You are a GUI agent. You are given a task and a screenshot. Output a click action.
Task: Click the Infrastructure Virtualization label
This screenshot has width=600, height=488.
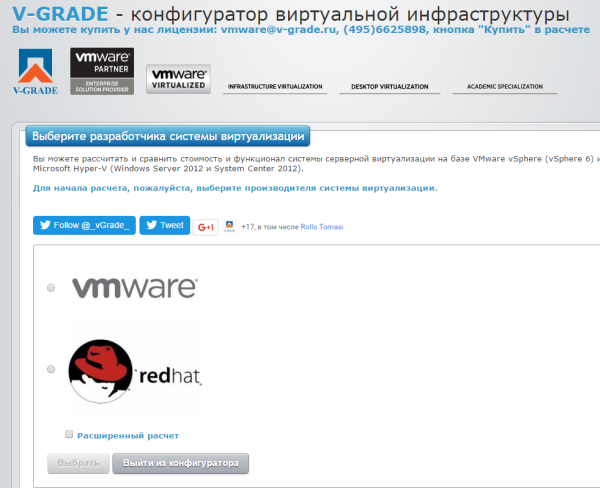(275, 87)
